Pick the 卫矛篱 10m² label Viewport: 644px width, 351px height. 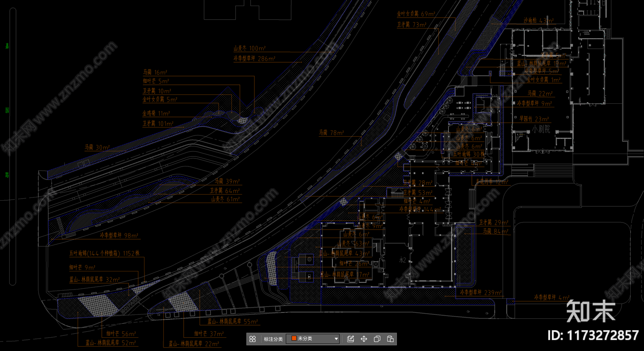pyautogui.click(x=157, y=91)
